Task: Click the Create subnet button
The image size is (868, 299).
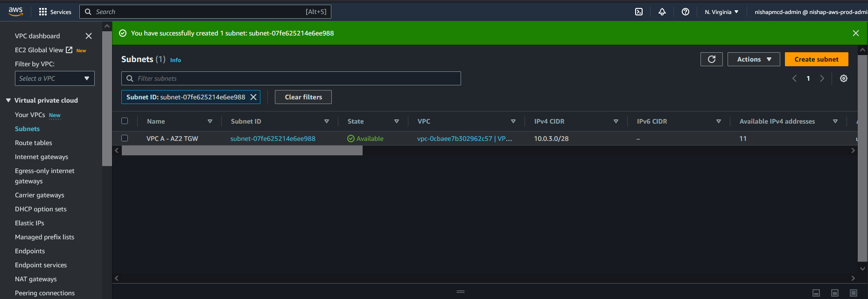Action: tap(816, 59)
